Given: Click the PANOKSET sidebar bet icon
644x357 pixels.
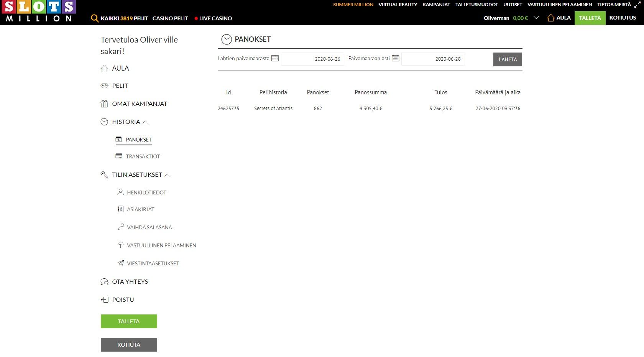Looking at the screenshot, I should [119, 139].
